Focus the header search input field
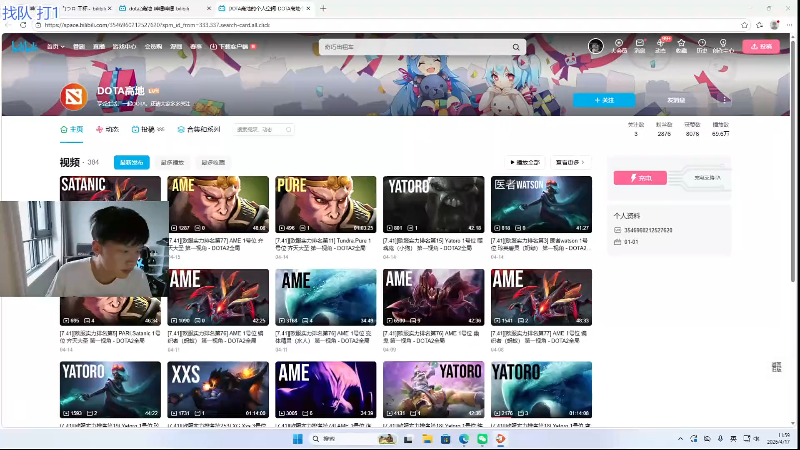 click(x=416, y=47)
